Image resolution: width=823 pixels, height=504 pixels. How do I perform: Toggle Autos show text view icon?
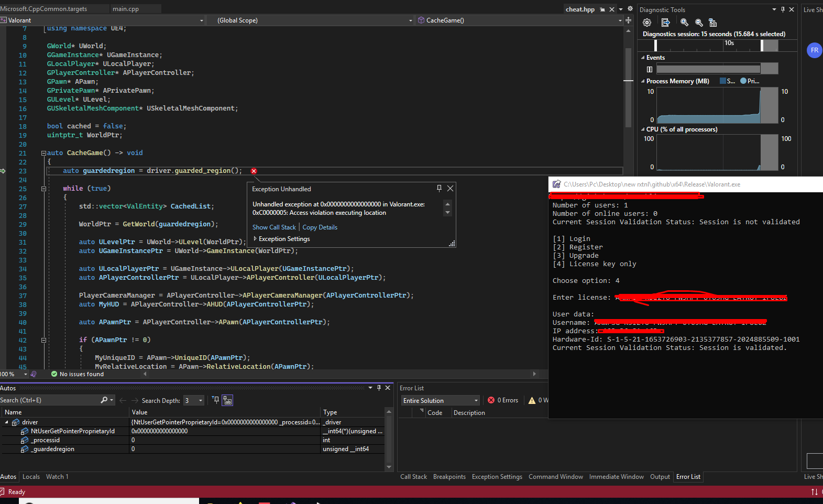(227, 400)
